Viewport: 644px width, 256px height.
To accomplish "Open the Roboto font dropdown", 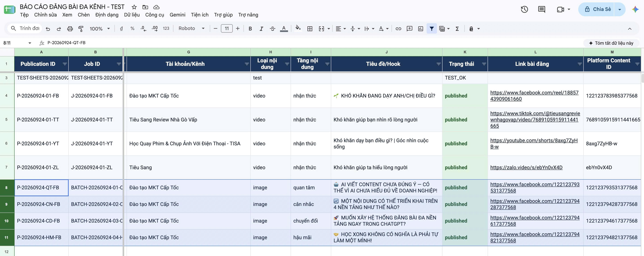I will coord(191,28).
